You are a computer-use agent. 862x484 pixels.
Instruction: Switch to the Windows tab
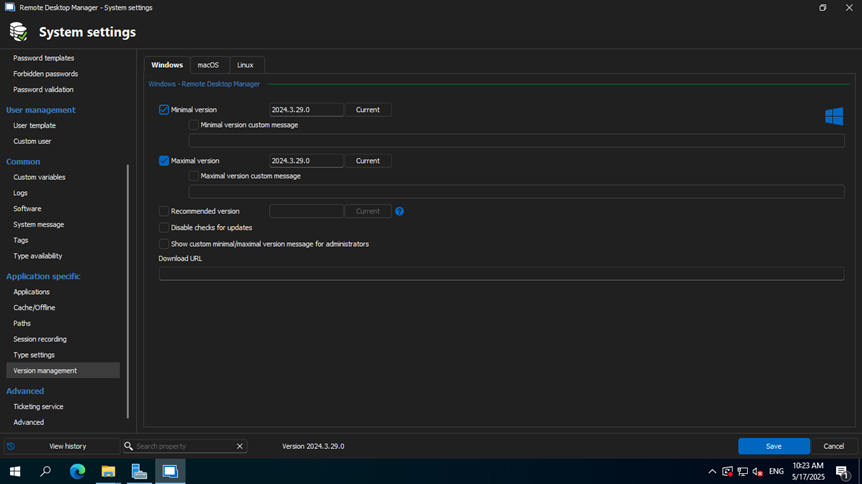[x=167, y=65]
